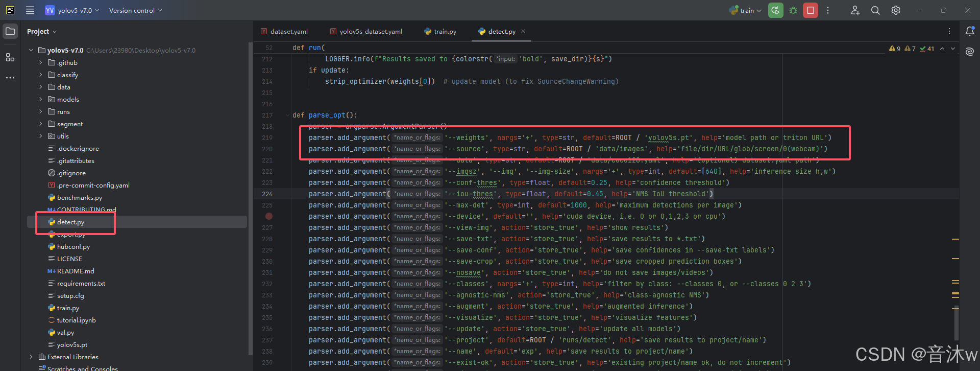
Task: Select the LICENSE file
Action: [x=69, y=259]
